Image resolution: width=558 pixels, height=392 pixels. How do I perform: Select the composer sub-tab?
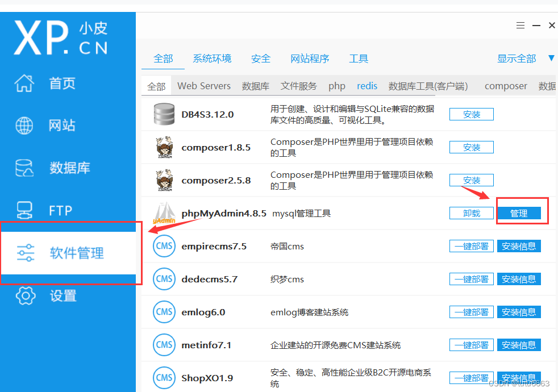(x=506, y=86)
